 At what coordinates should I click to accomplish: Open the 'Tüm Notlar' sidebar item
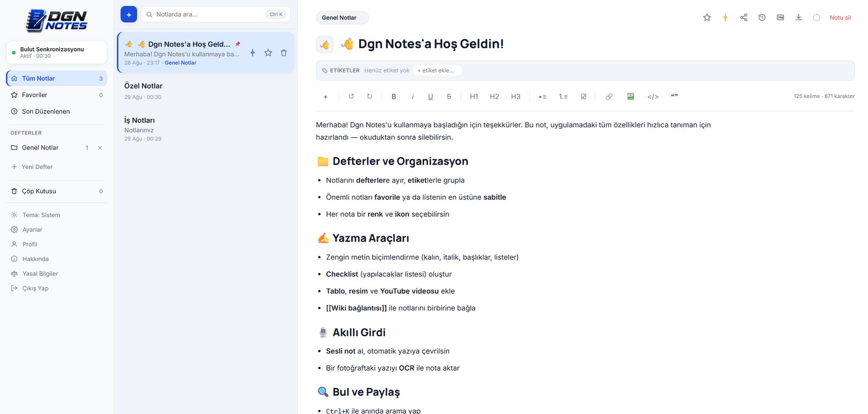coord(57,79)
